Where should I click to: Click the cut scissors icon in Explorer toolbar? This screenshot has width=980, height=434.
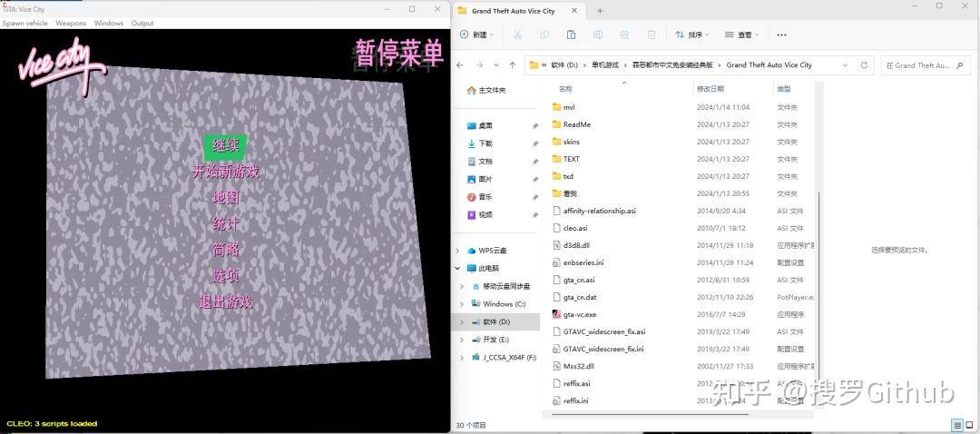pos(517,35)
